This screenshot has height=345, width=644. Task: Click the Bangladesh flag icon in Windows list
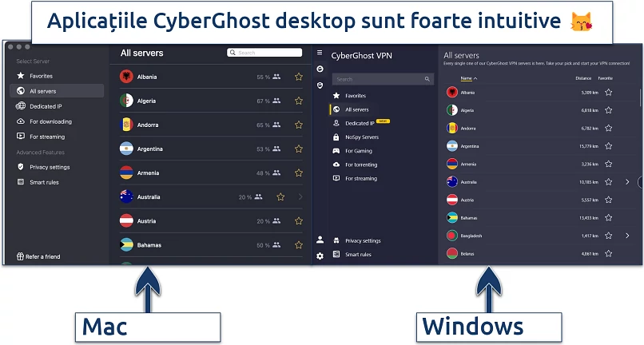tap(452, 236)
